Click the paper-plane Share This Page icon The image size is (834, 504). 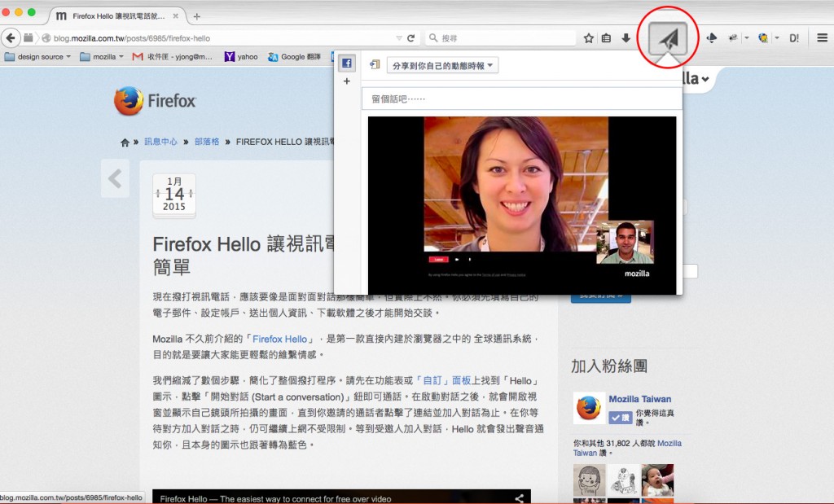668,38
